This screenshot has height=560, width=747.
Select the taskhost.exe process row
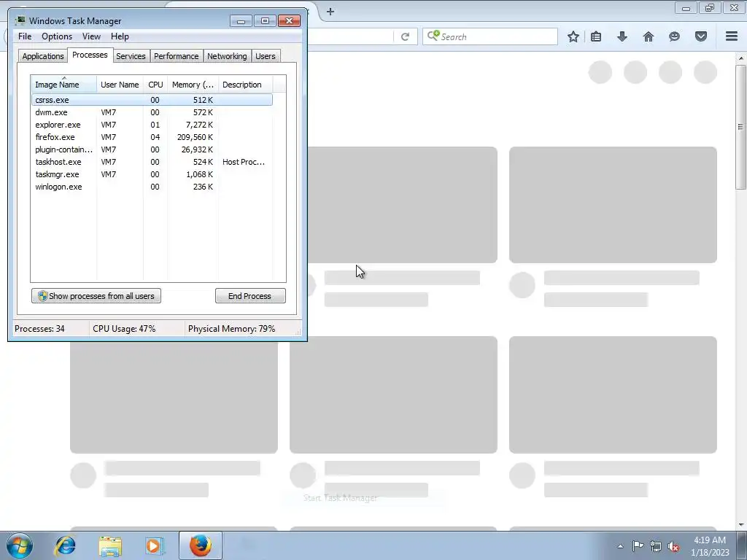pos(152,162)
